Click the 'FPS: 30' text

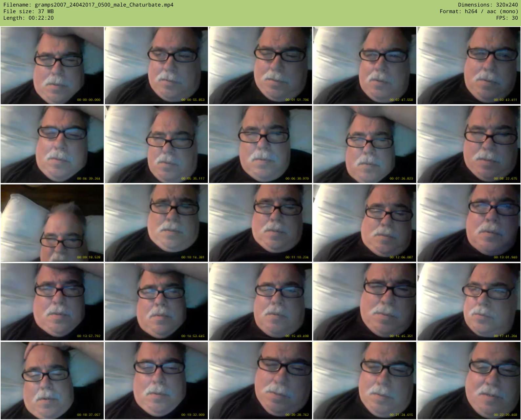click(507, 18)
